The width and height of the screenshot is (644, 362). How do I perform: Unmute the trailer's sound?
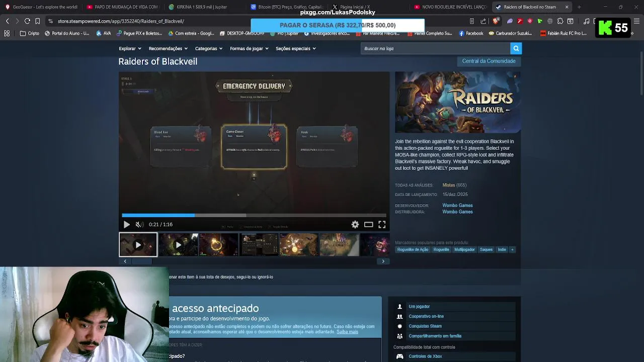point(139,225)
